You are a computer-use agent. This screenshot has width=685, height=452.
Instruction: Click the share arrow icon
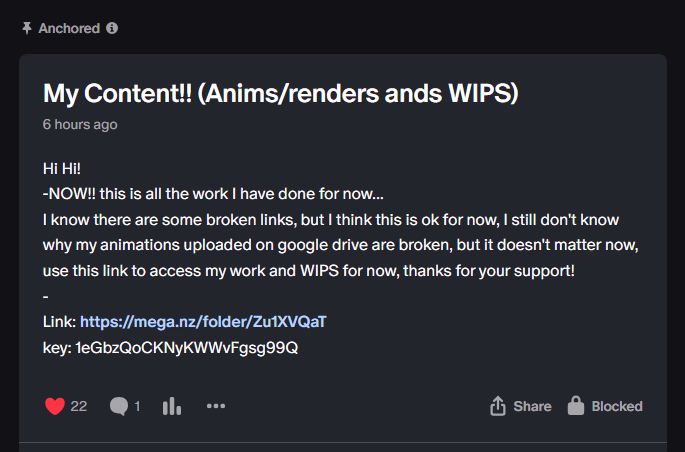pyautogui.click(x=498, y=406)
